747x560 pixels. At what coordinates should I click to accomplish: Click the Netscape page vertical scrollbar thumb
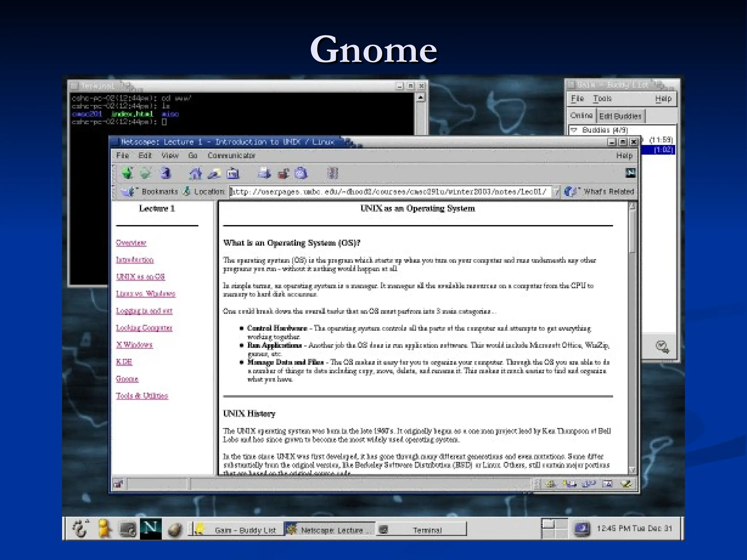click(x=632, y=232)
